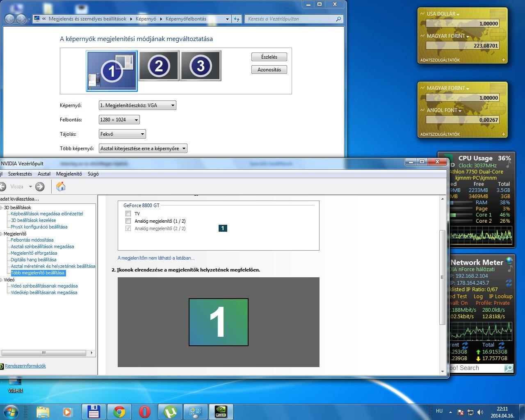
Task: Open the Képernyő display dropdown
Action: pos(137,105)
